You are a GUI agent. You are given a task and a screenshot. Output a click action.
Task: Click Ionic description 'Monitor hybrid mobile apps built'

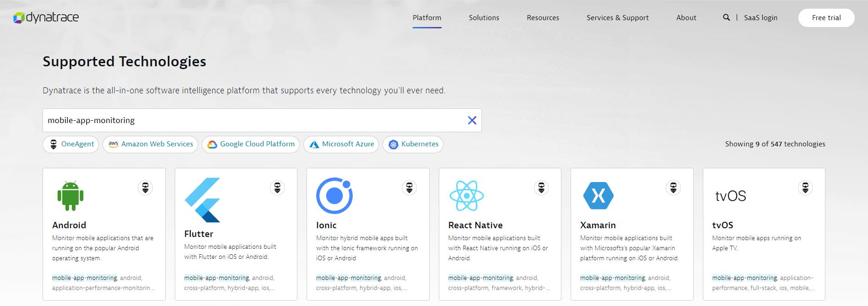point(362,238)
